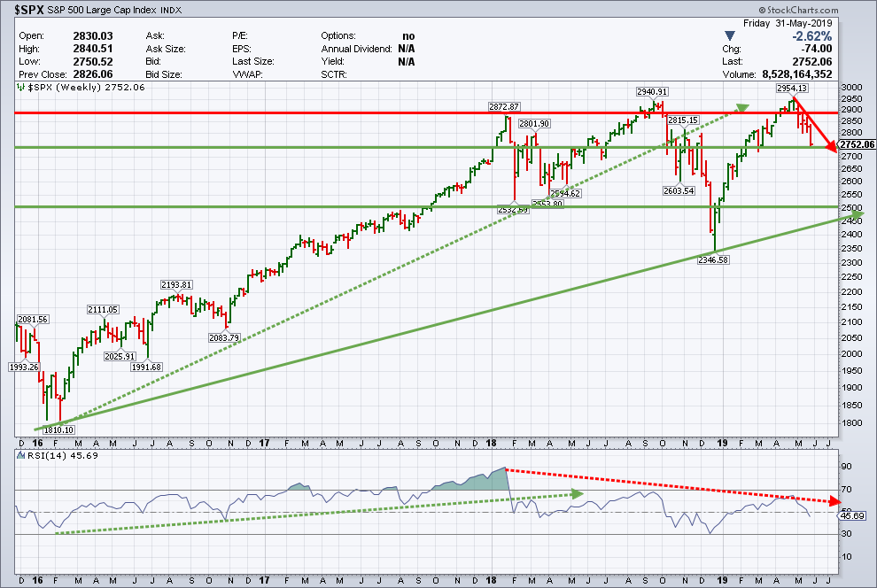Click the 2111.05 price label
Viewport: 877px width, 588px height.
pos(103,310)
